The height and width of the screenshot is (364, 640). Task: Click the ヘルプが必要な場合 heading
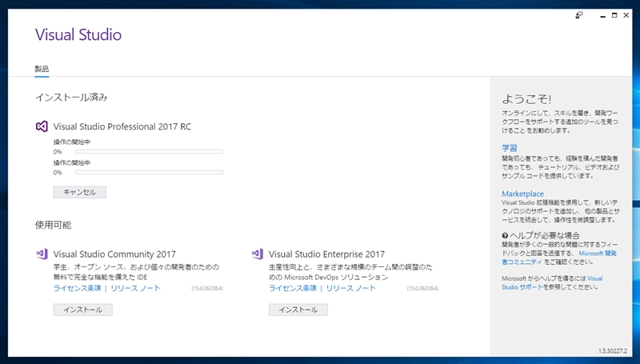click(x=545, y=235)
